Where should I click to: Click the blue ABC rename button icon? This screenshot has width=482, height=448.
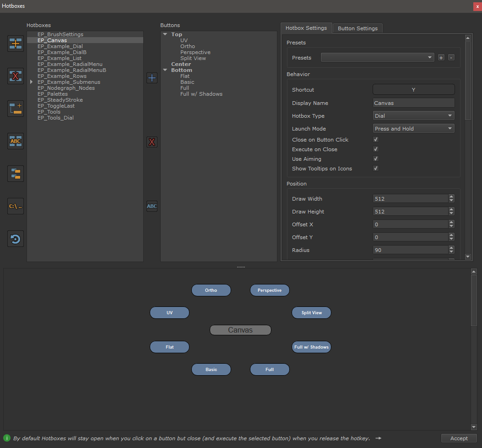click(x=152, y=206)
